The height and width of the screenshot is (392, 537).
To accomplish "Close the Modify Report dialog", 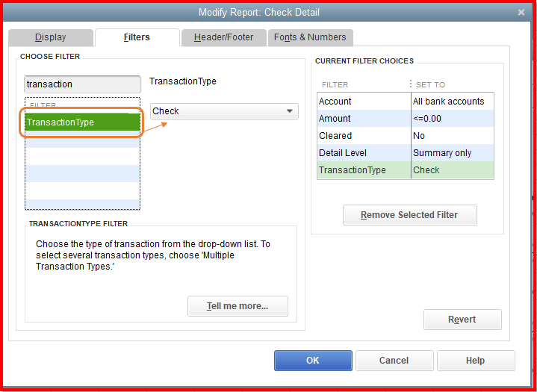I will [521, 13].
